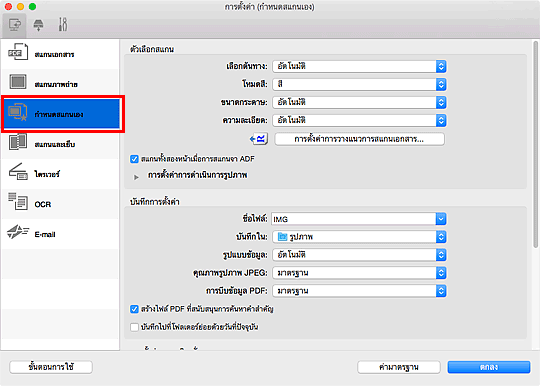Click the macOS yellow minimize window button
540x386 pixels.
20,7
